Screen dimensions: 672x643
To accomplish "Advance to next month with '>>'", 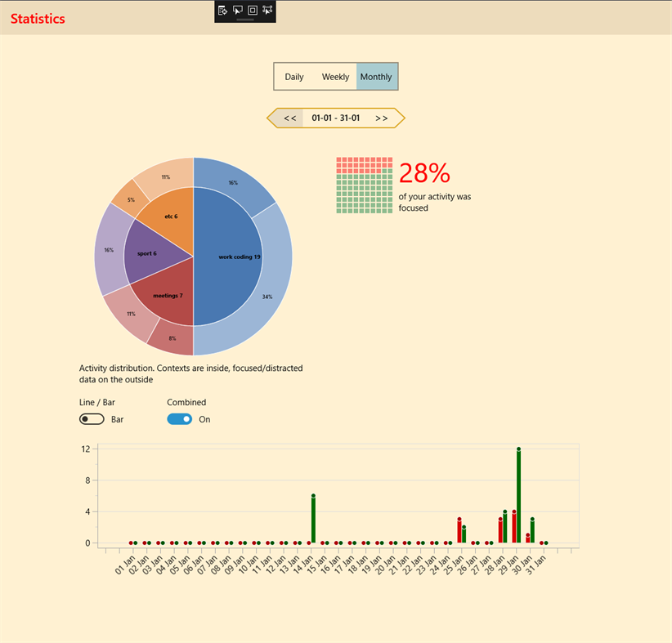I will pyautogui.click(x=381, y=118).
